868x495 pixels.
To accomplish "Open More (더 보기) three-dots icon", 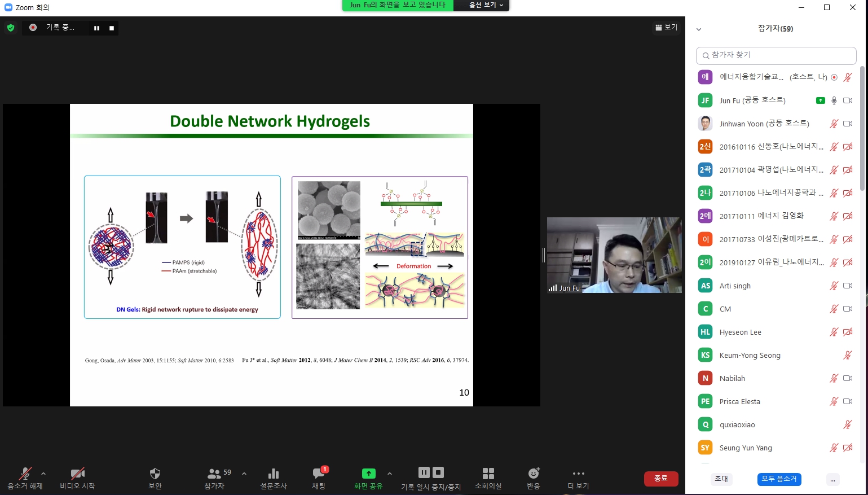I will pyautogui.click(x=578, y=474).
